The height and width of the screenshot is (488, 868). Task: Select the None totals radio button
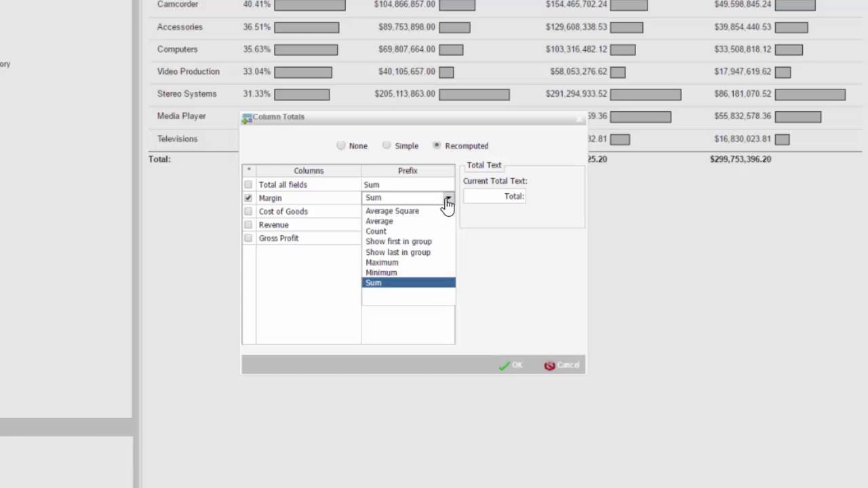click(x=341, y=146)
